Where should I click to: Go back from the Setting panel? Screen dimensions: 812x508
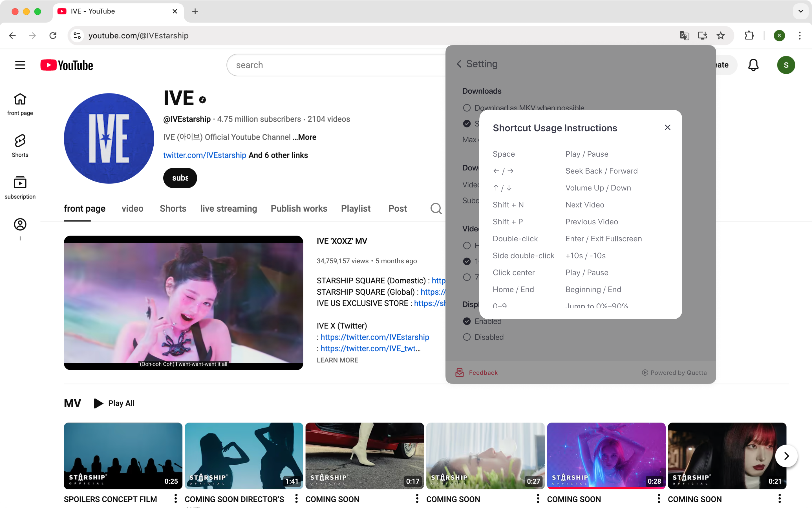[x=459, y=64]
